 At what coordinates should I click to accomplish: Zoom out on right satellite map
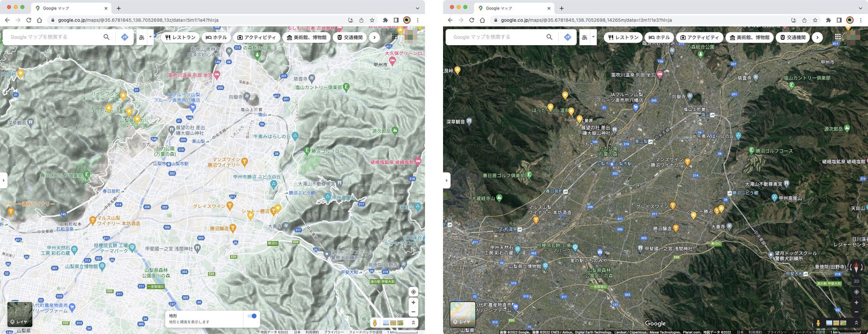pyautogui.click(x=856, y=312)
